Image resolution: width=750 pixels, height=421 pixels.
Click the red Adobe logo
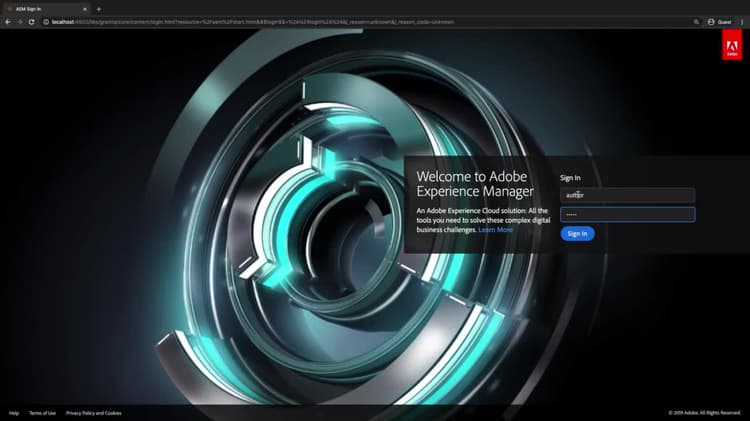click(x=732, y=44)
